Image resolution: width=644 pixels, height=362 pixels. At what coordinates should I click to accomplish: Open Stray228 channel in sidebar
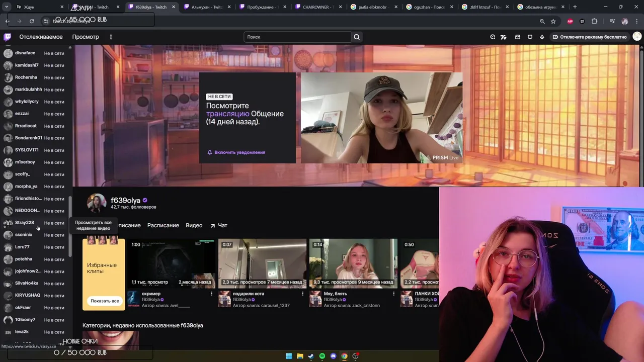coord(34,223)
